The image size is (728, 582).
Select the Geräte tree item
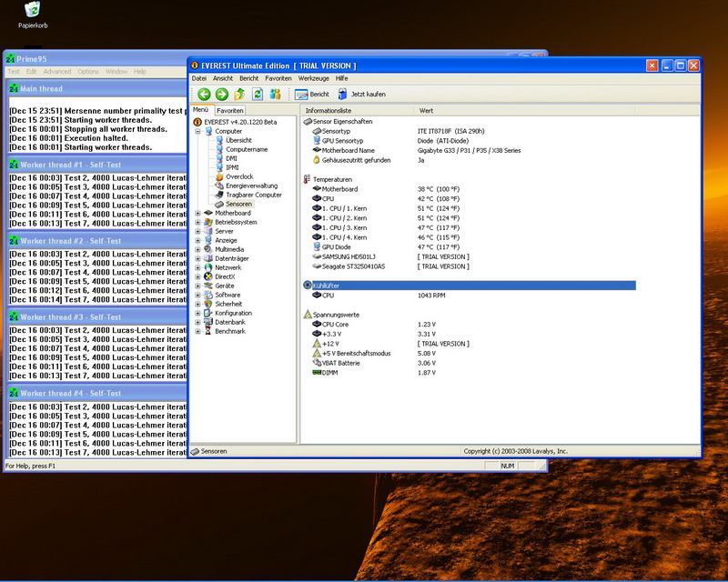(x=224, y=286)
